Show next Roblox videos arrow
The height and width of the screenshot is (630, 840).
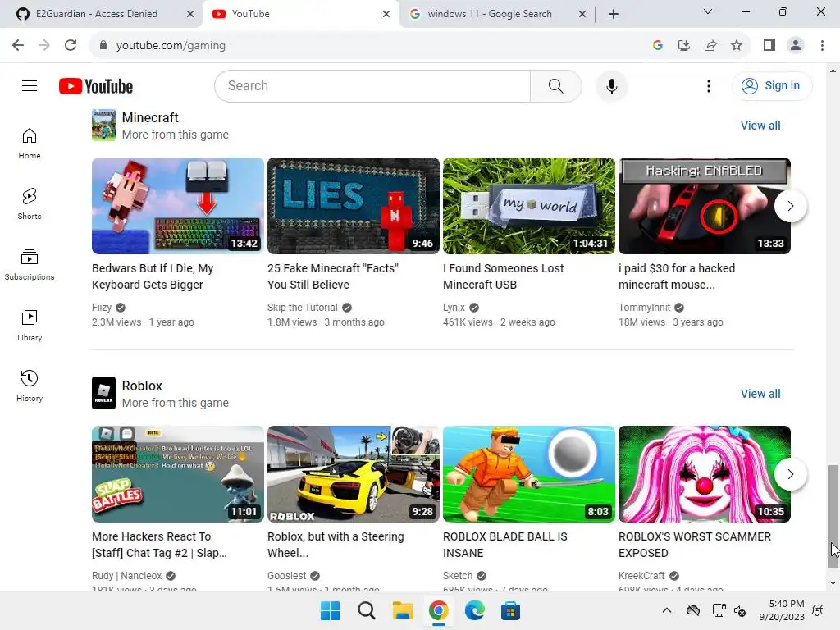pos(790,474)
